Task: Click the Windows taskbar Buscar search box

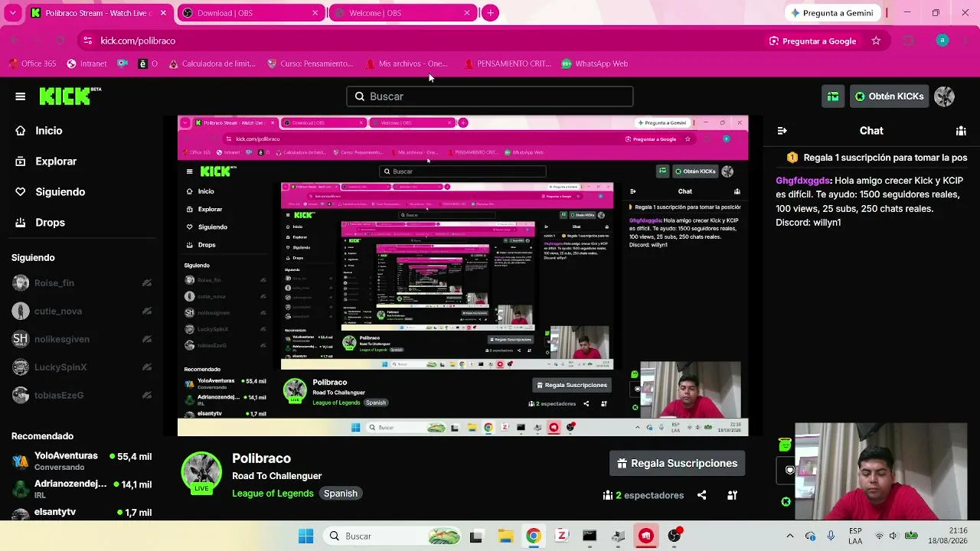Action: pyautogui.click(x=394, y=536)
